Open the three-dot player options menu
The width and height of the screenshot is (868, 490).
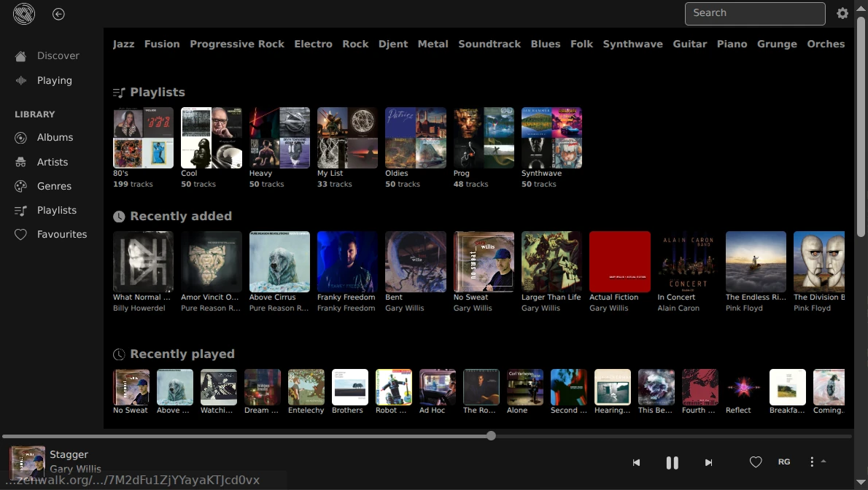811,462
